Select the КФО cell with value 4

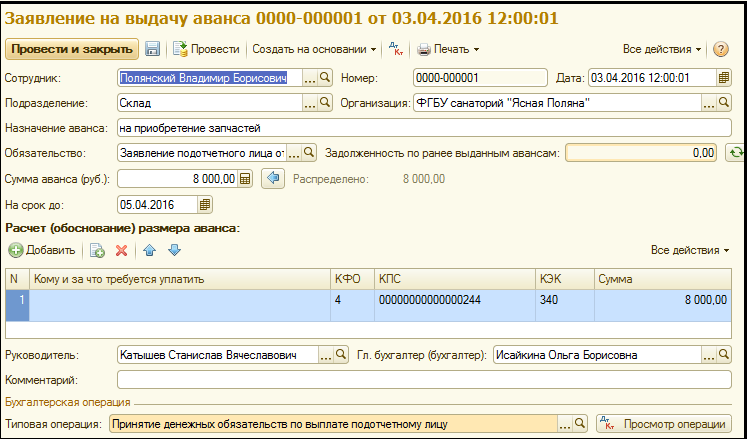[352, 305]
